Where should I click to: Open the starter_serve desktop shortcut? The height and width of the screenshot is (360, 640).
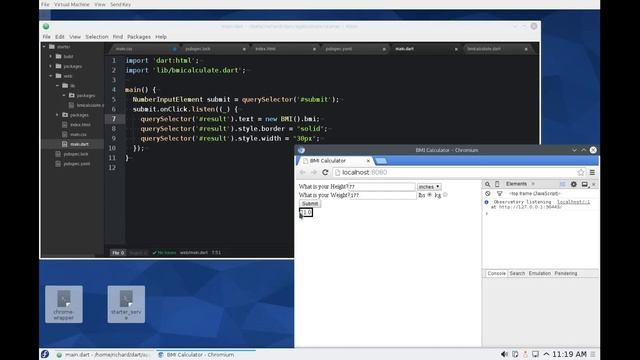[126, 304]
